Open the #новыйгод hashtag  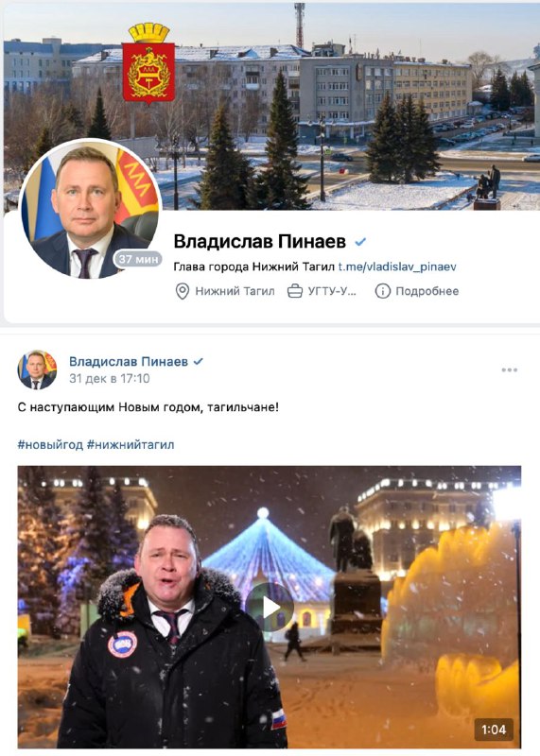click(50, 444)
